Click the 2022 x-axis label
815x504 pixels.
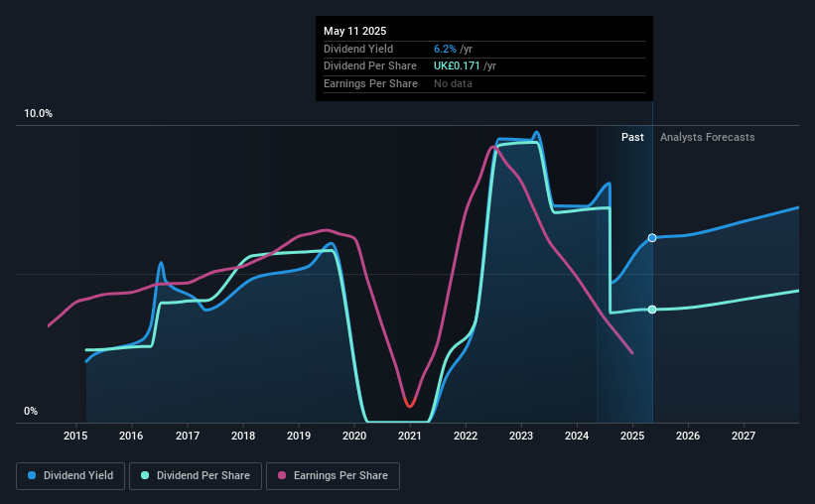pyautogui.click(x=466, y=436)
